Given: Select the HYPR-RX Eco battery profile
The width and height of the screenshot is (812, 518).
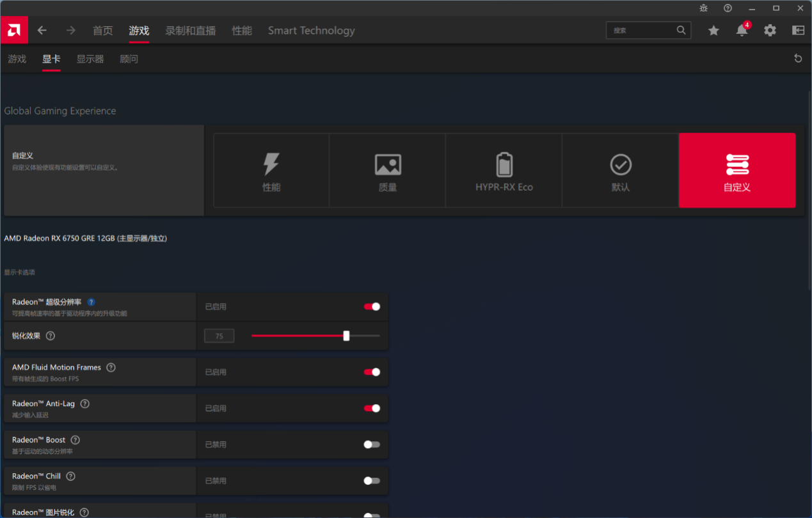Looking at the screenshot, I should tap(504, 171).
